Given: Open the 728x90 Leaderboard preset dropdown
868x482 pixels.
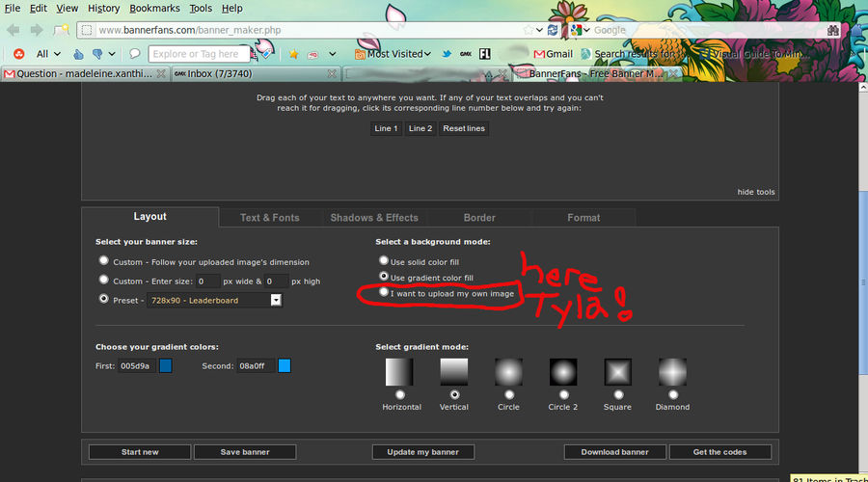Looking at the screenshot, I should tap(215, 300).
